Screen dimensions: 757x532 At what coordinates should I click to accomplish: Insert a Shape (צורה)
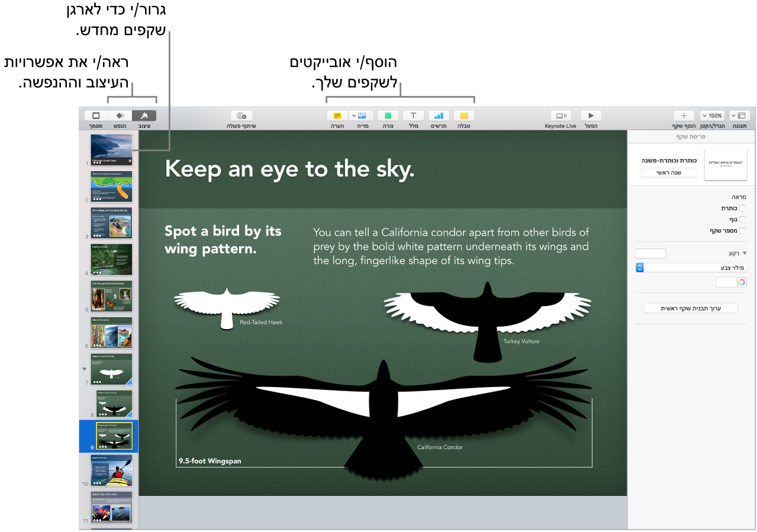pos(387,117)
